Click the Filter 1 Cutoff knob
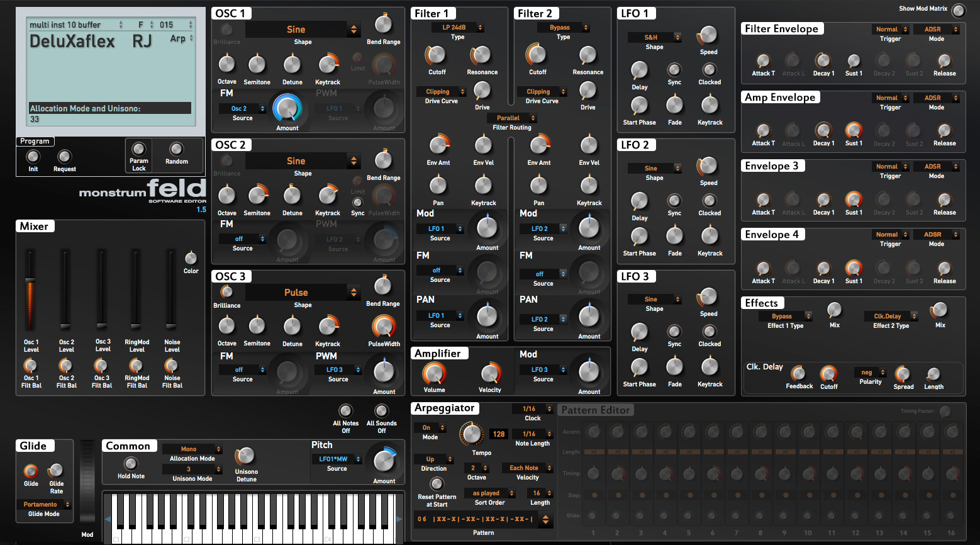 437,55
